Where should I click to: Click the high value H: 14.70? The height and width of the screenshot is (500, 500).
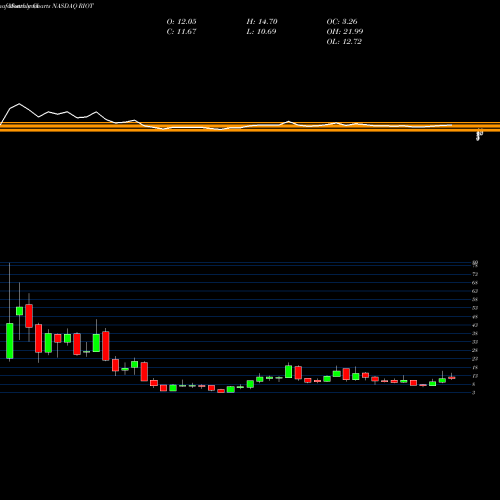point(262,22)
